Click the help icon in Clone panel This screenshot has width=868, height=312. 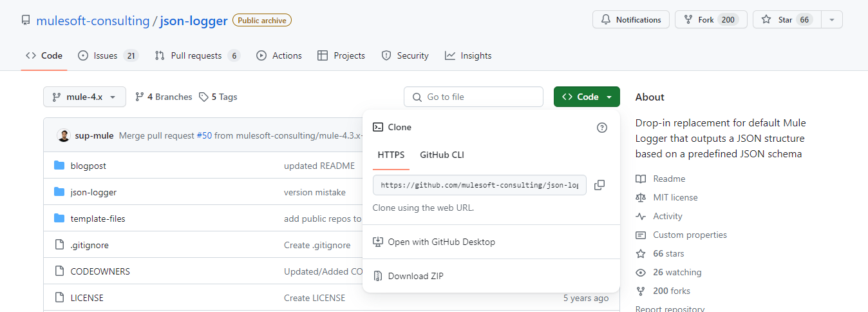coord(602,128)
